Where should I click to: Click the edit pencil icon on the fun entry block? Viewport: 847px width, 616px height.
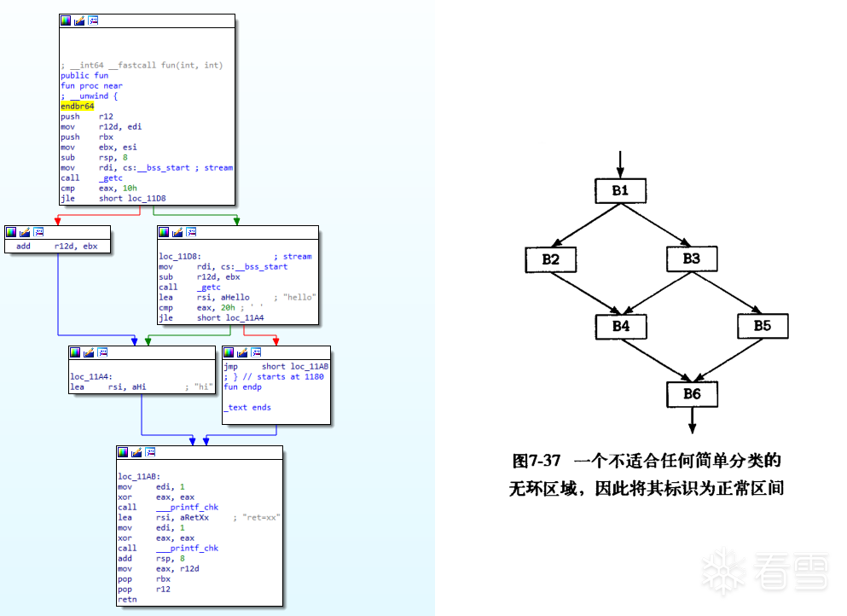[79, 20]
